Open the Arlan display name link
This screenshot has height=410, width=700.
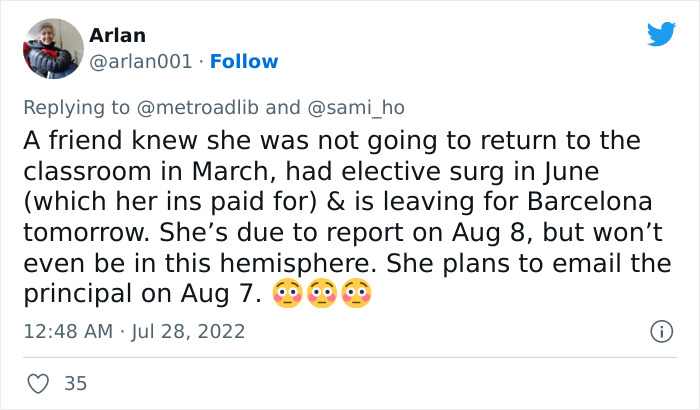point(116,35)
